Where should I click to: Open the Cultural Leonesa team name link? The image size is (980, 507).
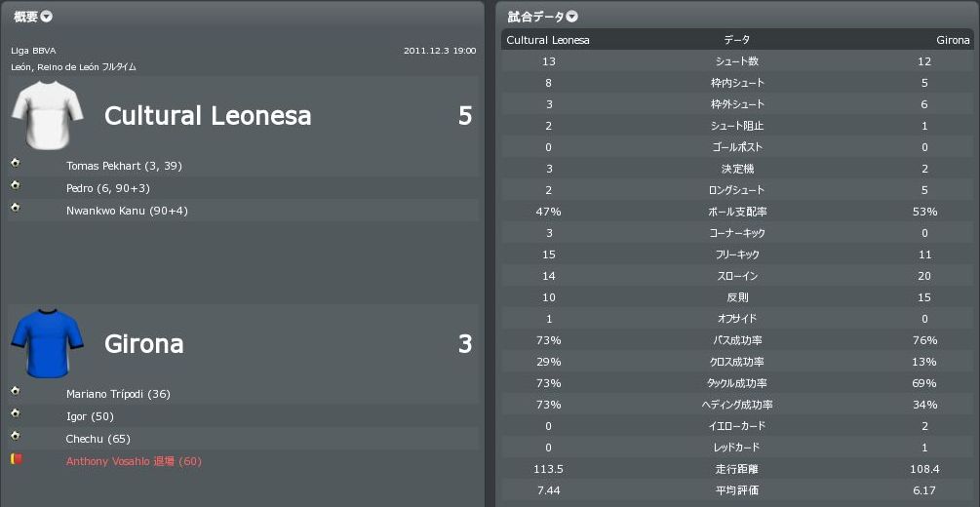pyautogui.click(x=208, y=116)
